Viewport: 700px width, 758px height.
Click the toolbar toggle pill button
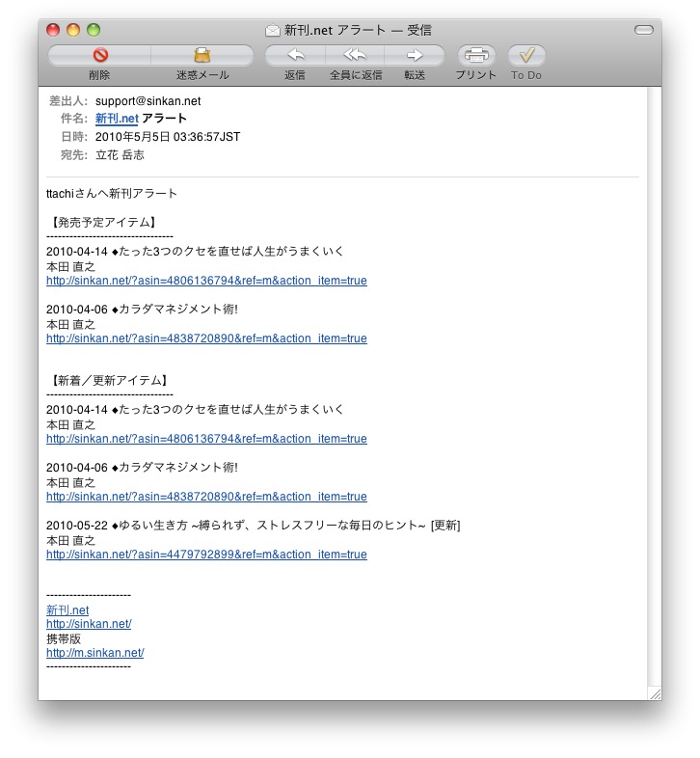(643, 30)
